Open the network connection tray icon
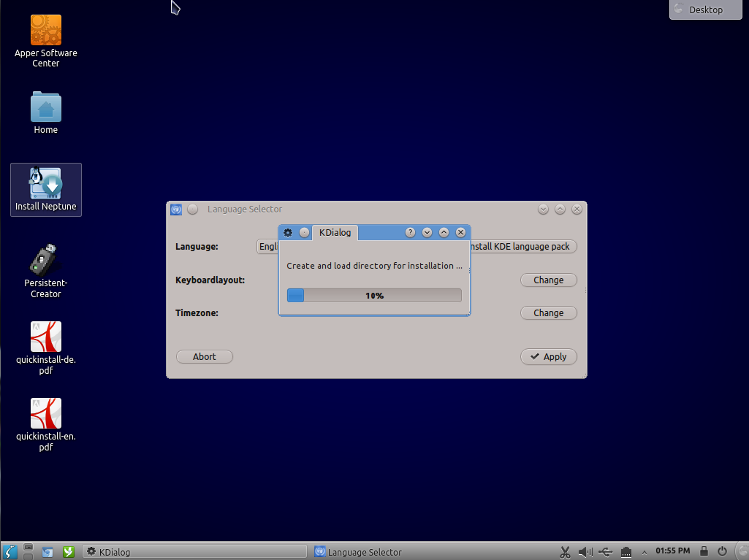This screenshot has height=560, width=749. pyautogui.click(x=626, y=553)
